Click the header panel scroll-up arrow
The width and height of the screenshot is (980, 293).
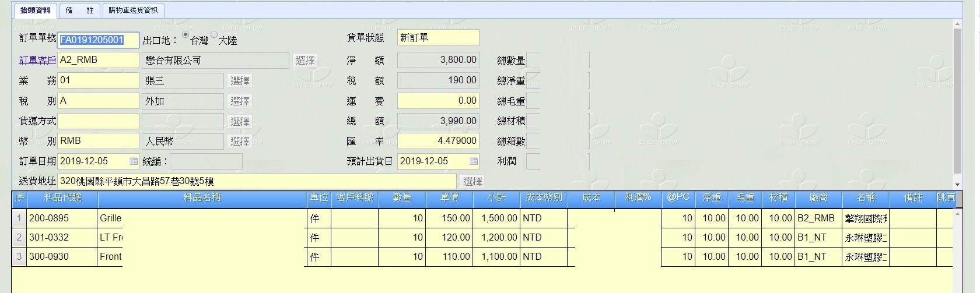click(957, 24)
